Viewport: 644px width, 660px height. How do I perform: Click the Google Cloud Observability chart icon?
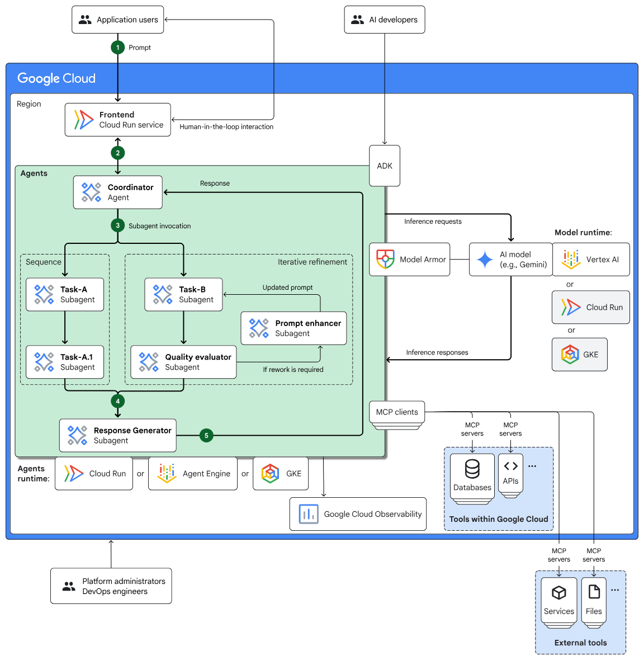pos(308,513)
